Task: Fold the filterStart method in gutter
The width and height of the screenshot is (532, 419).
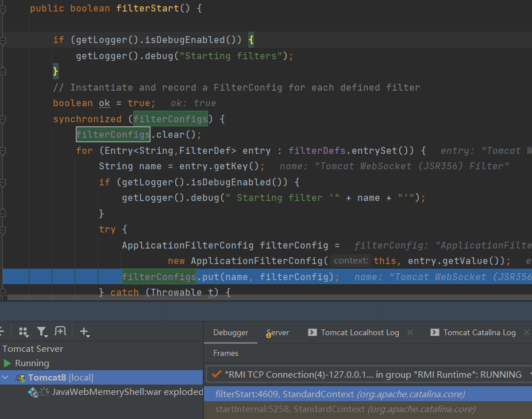Action: [x=3, y=9]
